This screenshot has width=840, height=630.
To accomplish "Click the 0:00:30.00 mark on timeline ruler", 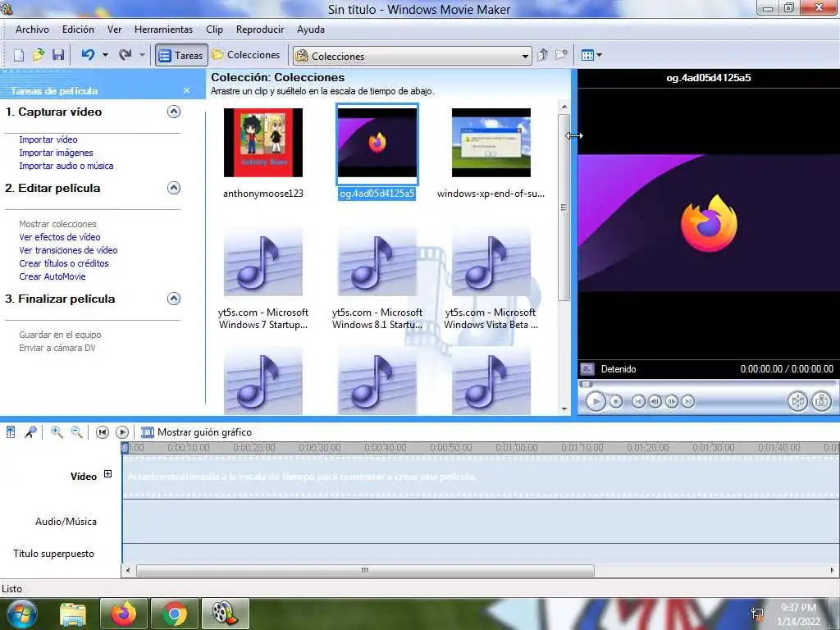I will pos(320,447).
